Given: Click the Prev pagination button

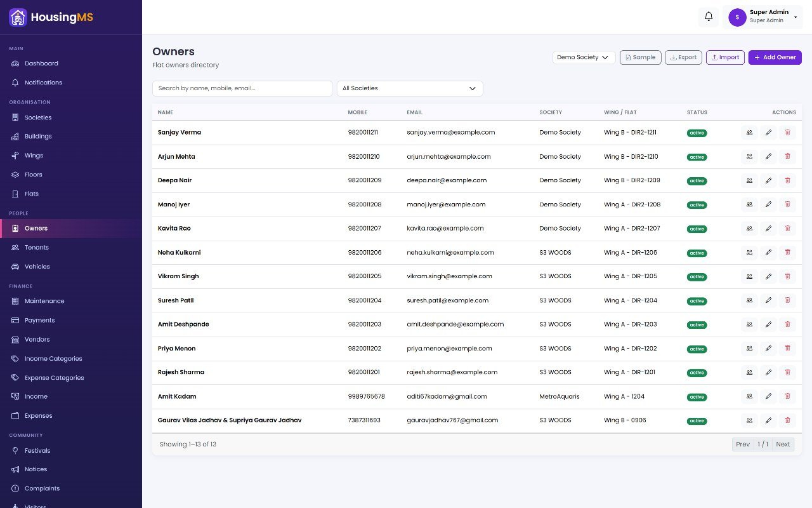Looking at the screenshot, I should (743, 444).
